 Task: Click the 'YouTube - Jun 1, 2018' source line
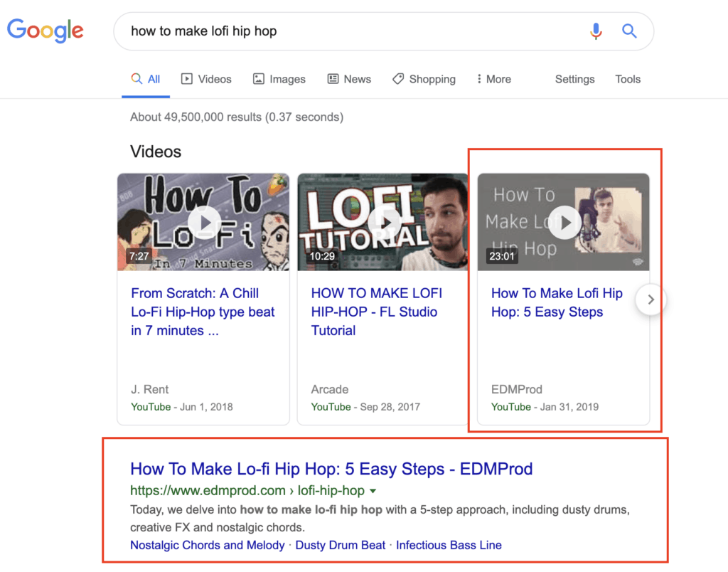coord(182,407)
